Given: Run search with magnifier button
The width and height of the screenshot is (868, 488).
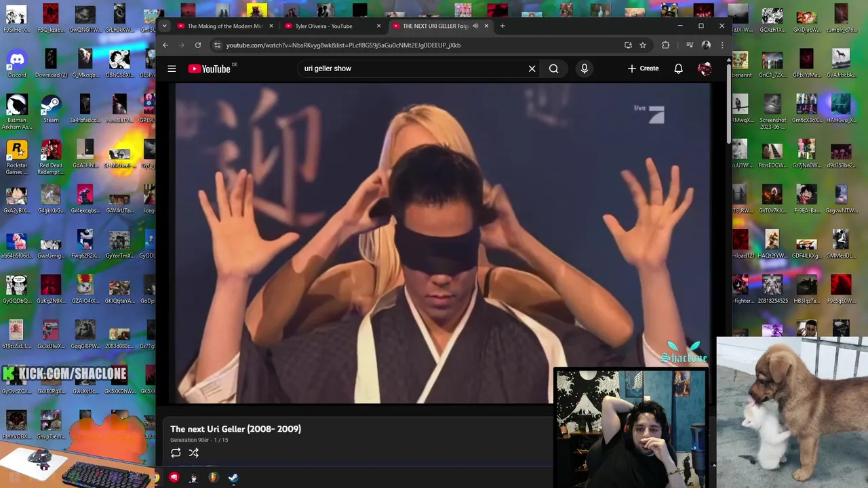Looking at the screenshot, I should [x=554, y=68].
